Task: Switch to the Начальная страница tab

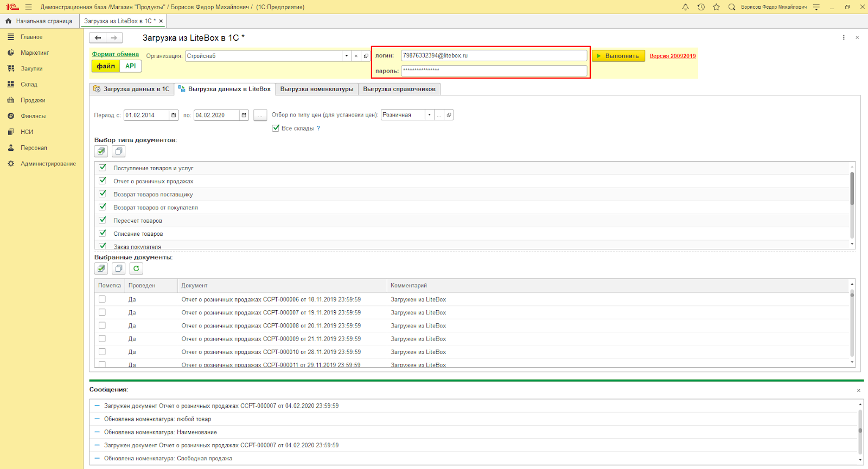Action: tap(39, 21)
